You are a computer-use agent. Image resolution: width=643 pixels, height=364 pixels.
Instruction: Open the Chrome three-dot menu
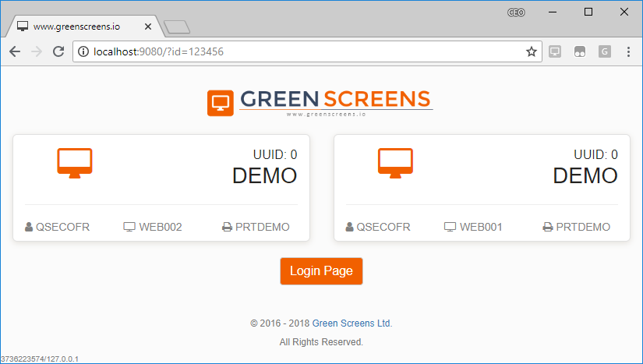coord(628,51)
